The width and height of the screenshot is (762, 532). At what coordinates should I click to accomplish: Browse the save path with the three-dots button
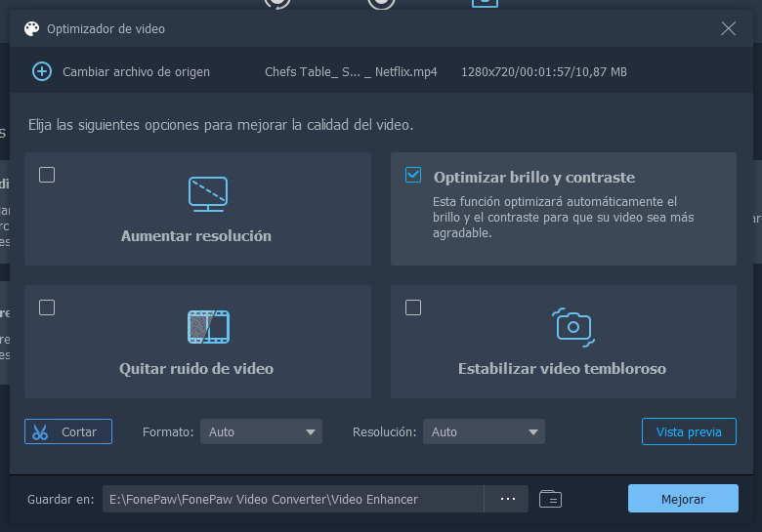[507, 499]
